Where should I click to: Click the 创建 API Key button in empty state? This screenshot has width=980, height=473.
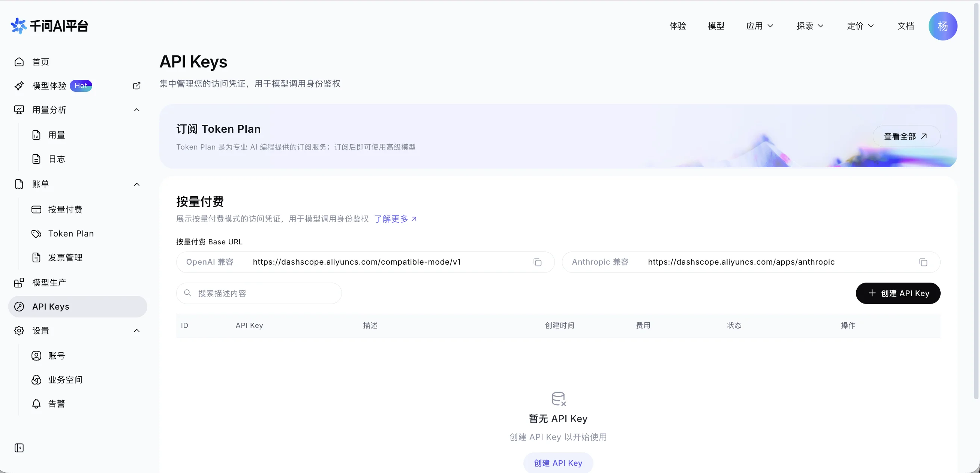click(x=558, y=463)
